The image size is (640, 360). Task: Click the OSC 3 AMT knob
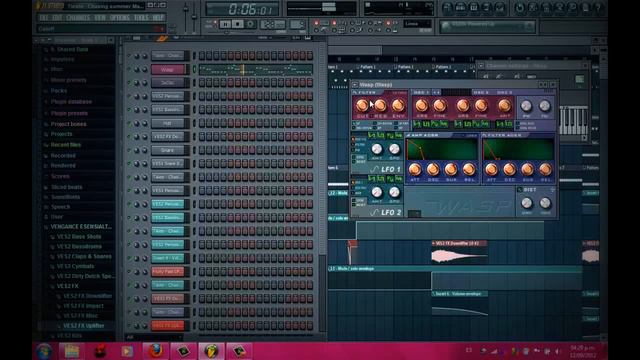pyautogui.click(x=504, y=106)
